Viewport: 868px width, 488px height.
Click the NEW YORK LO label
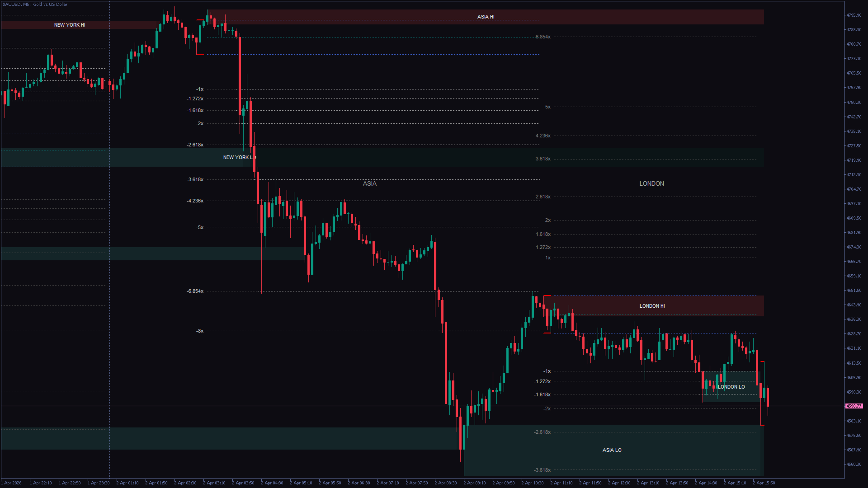239,157
